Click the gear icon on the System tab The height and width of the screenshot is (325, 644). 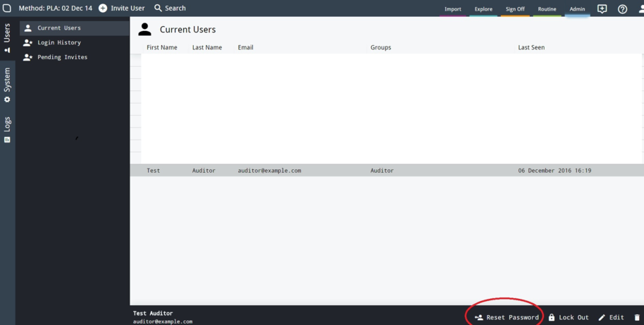pyautogui.click(x=7, y=99)
